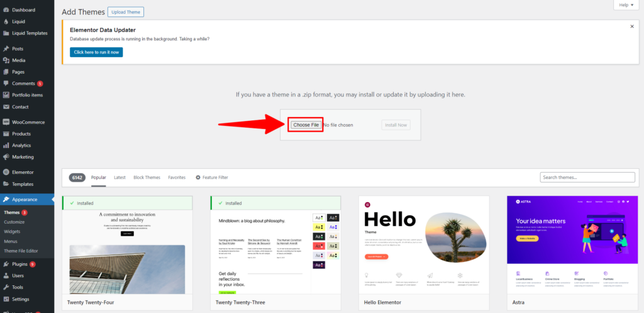This screenshot has width=644, height=313.
Task: Click the WooCommerce logo icon
Action: [6, 122]
